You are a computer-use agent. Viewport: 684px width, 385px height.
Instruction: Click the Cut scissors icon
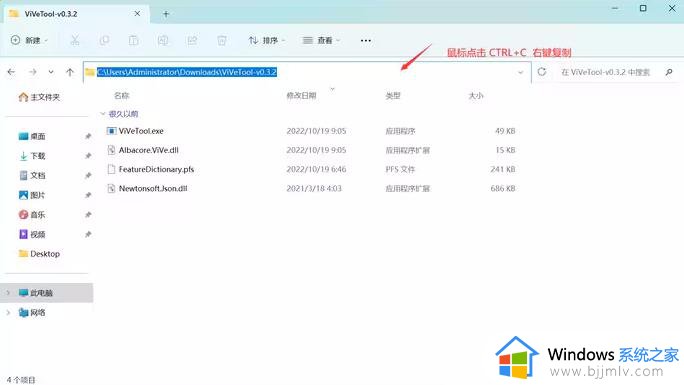(x=75, y=40)
